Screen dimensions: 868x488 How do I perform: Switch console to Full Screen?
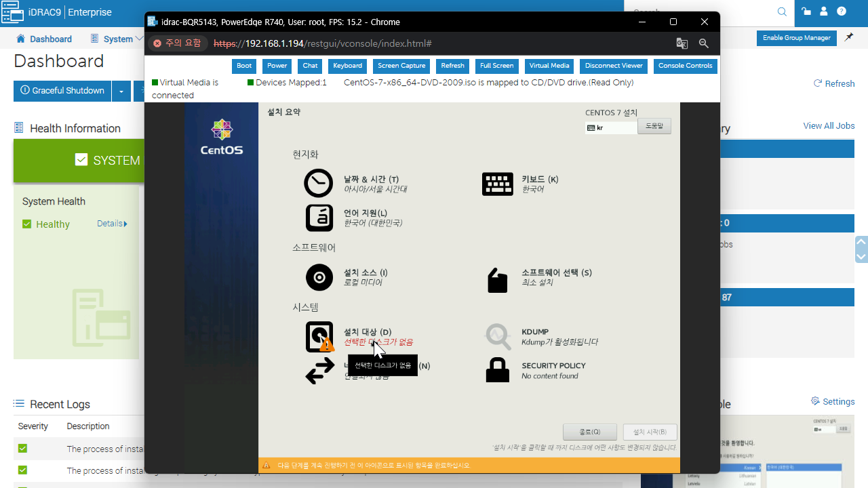[x=496, y=66]
